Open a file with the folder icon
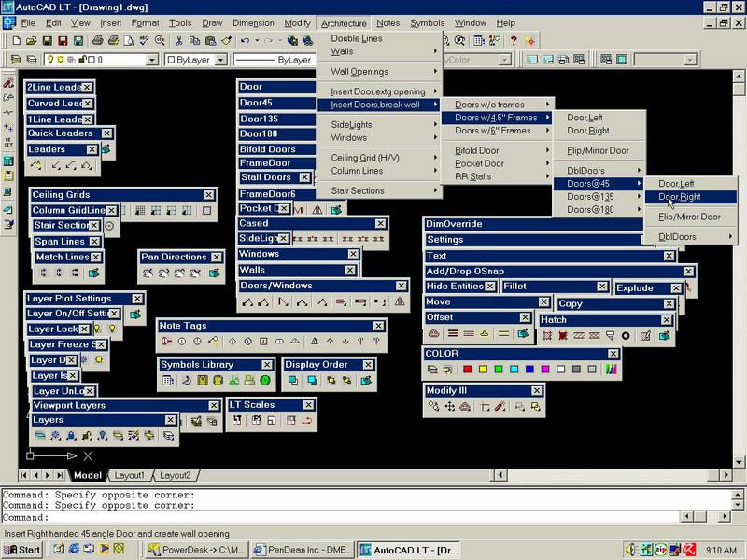The height and width of the screenshot is (560, 747). pyautogui.click(x=32, y=41)
